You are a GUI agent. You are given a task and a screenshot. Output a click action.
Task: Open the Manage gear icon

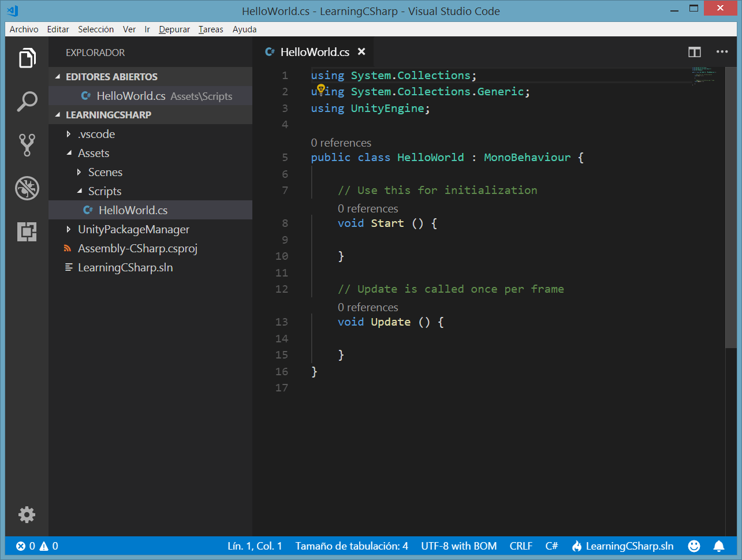pos(27,514)
